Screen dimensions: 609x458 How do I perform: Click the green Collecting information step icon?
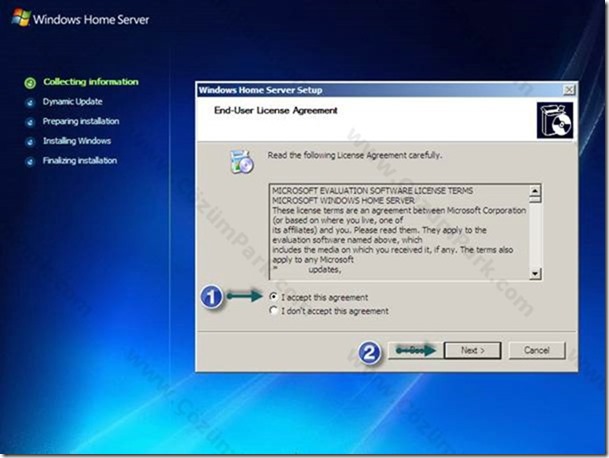pyautogui.click(x=30, y=83)
